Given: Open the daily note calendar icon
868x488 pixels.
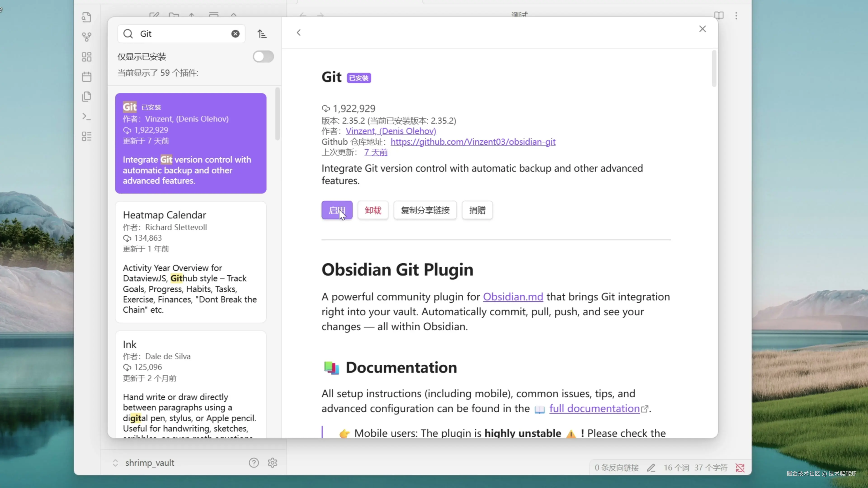Looking at the screenshot, I should [x=87, y=77].
